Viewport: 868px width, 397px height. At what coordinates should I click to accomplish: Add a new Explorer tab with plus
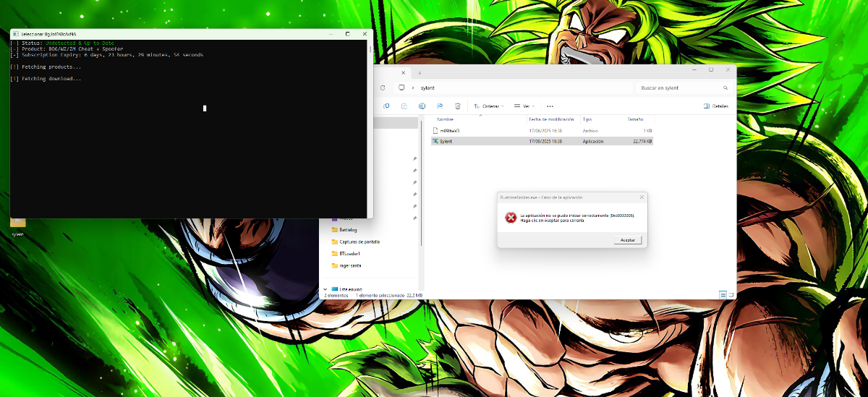(x=420, y=73)
